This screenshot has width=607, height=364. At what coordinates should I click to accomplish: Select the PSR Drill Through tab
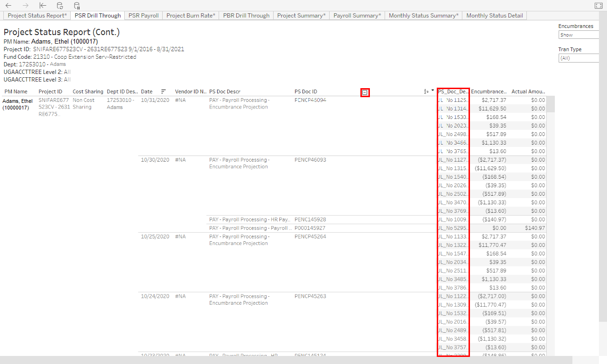tap(98, 16)
